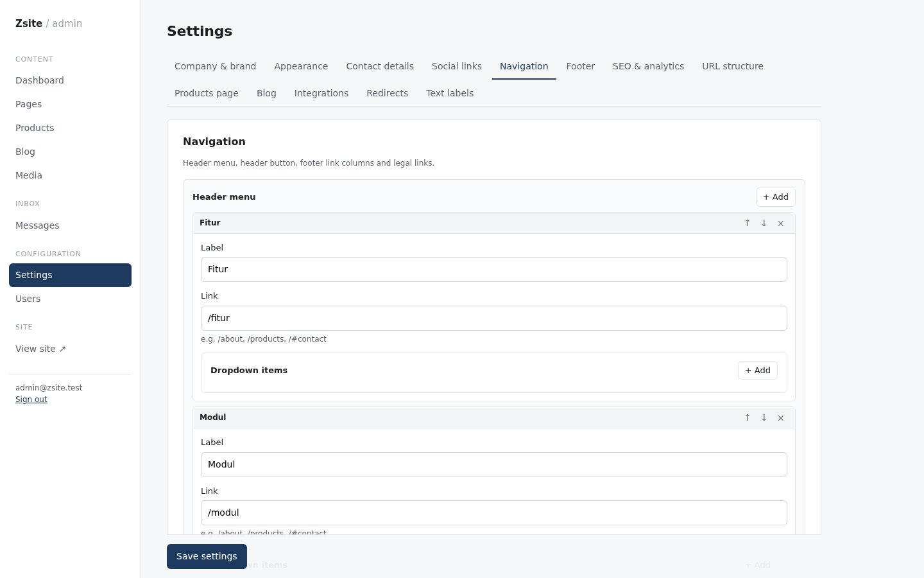924x578 pixels.
Task: Remove the Modul menu item
Action: [x=781, y=417]
